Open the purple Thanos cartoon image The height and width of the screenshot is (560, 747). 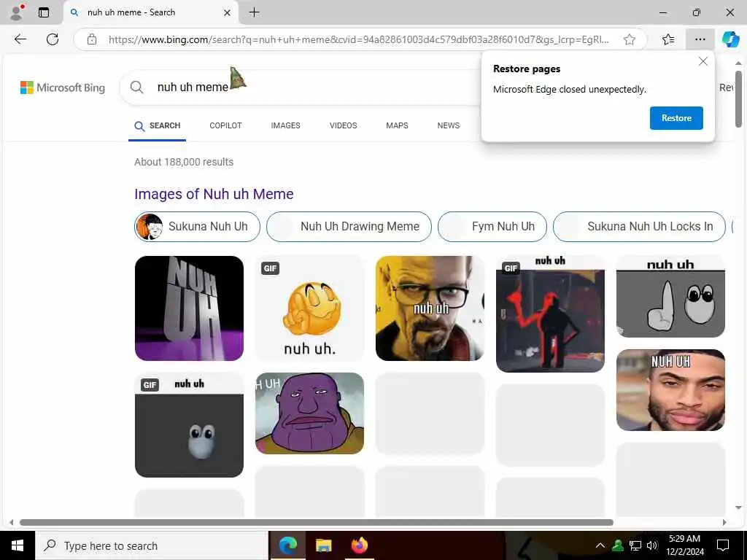tap(309, 413)
